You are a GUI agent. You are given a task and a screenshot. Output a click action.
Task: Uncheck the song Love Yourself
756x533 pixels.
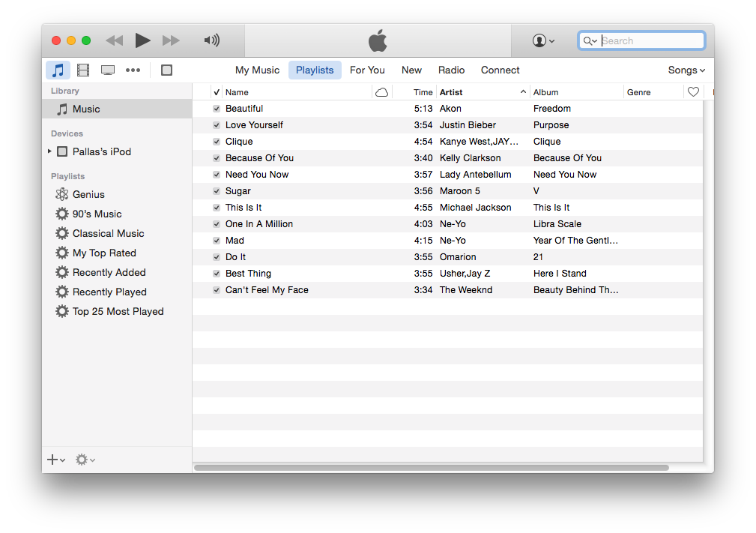217,125
